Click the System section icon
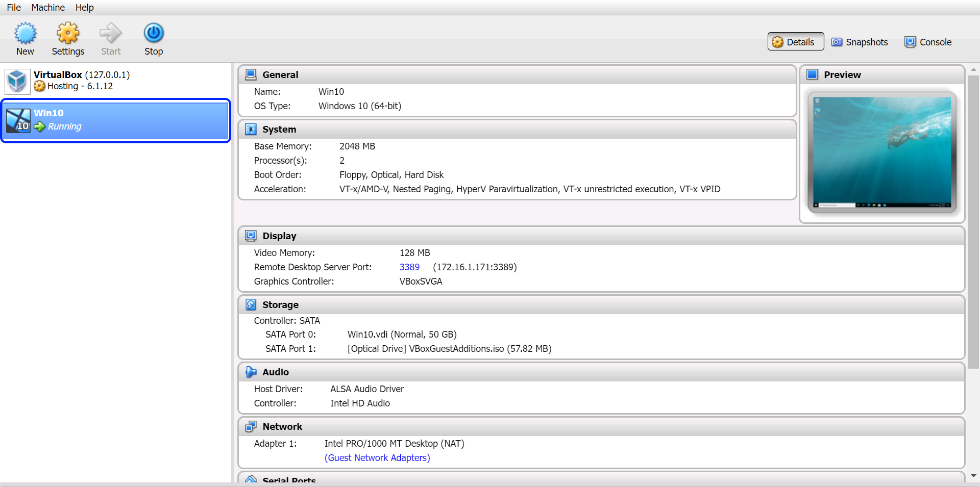Viewport: 980px width, 487px height. (x=251, y=129)
